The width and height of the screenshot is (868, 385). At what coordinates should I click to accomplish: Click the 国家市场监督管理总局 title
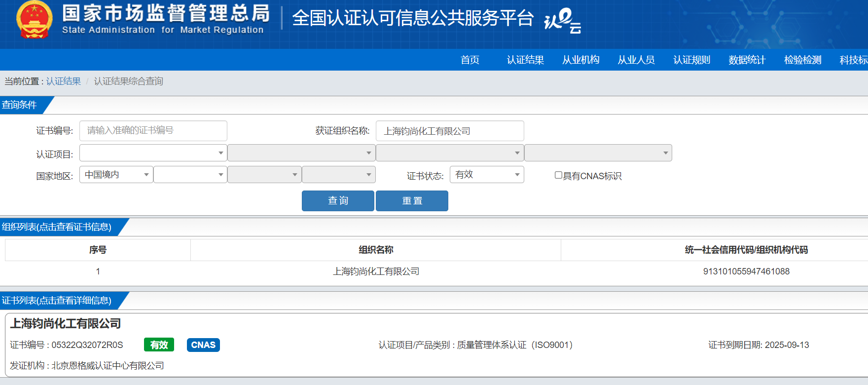tap(166, 13)
